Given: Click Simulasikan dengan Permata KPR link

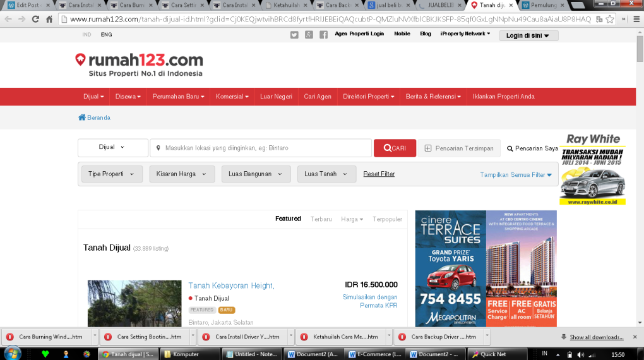Looking at the screenshot, I should point(370,301).
